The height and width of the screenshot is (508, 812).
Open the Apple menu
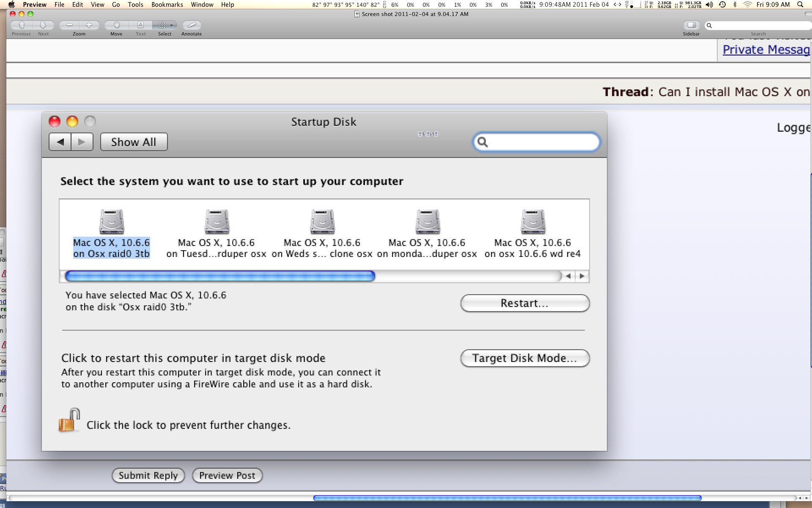(x=11, y=5)
